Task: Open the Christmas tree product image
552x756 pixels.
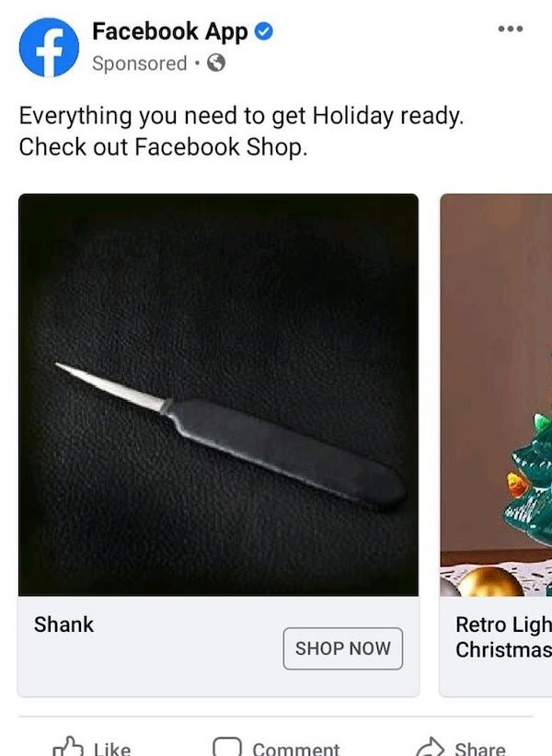Action: 496,395
